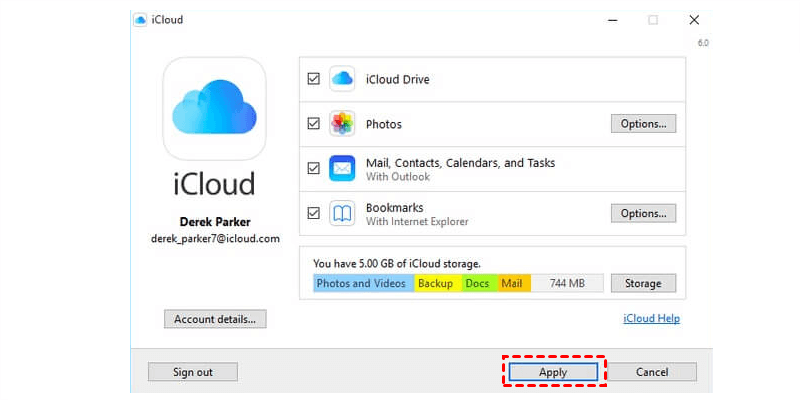Click Apply to save changes
800x400 pixels.
554,372
